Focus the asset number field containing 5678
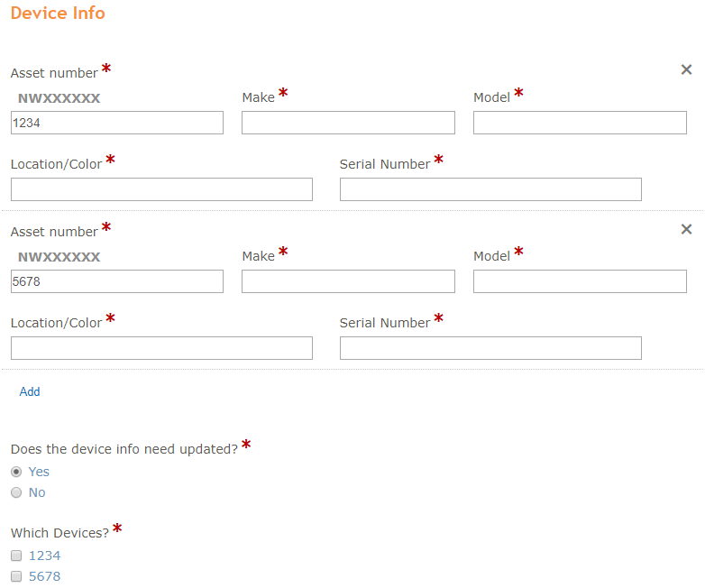Image resolution: width=705 pixels, height=588 pixels. click(117, 281)
